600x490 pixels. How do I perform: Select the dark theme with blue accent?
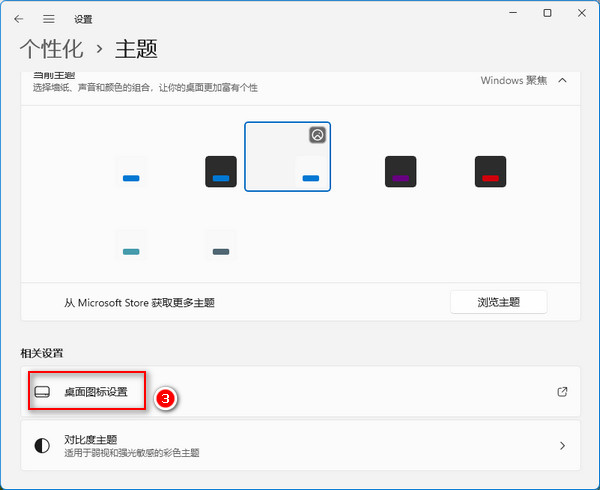click(x=221, y=171)
